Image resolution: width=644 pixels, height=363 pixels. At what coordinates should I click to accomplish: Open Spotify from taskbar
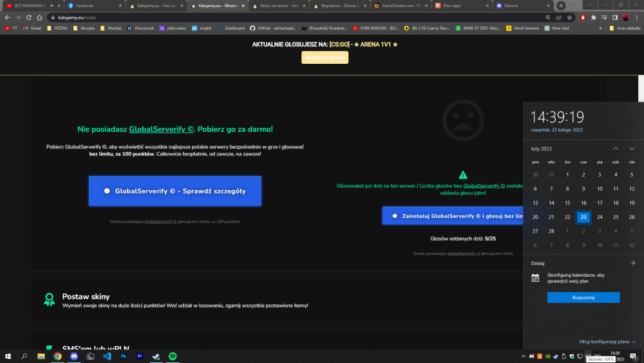[x=173, y=357]
